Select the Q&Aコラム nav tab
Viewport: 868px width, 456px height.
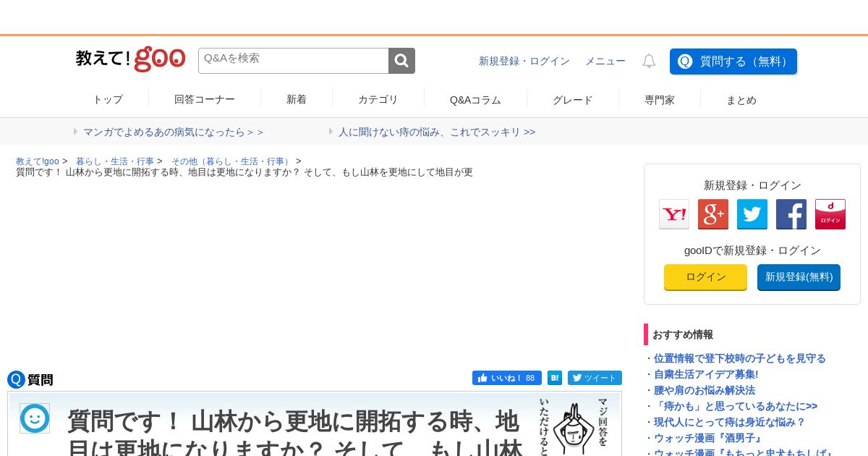tap(475, 100)
